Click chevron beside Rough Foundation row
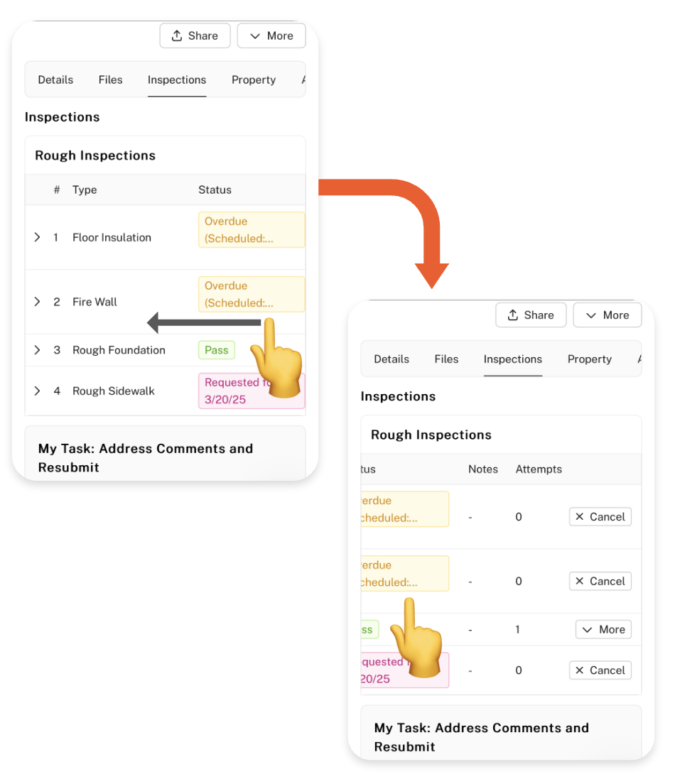 [x=38, y=350]
